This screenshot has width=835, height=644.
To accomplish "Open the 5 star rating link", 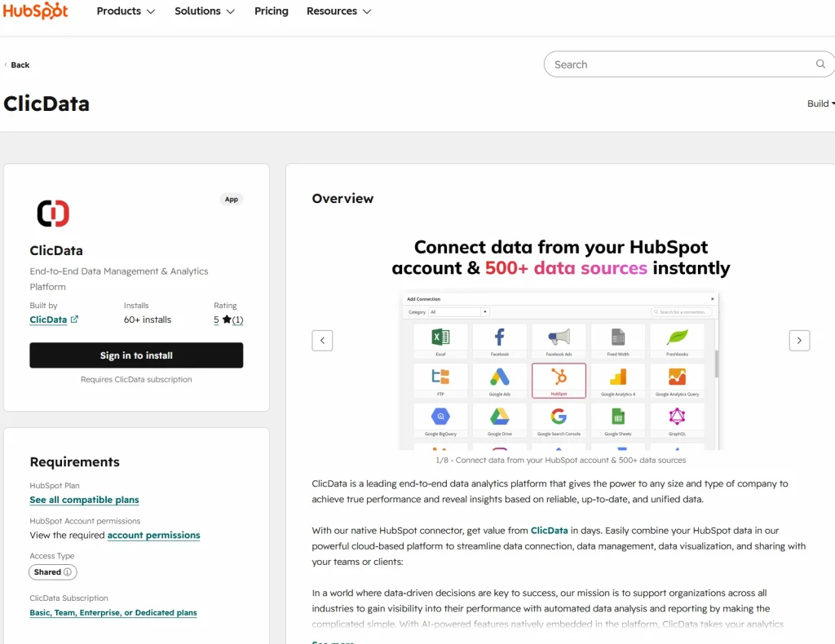I will pos(228,320).
